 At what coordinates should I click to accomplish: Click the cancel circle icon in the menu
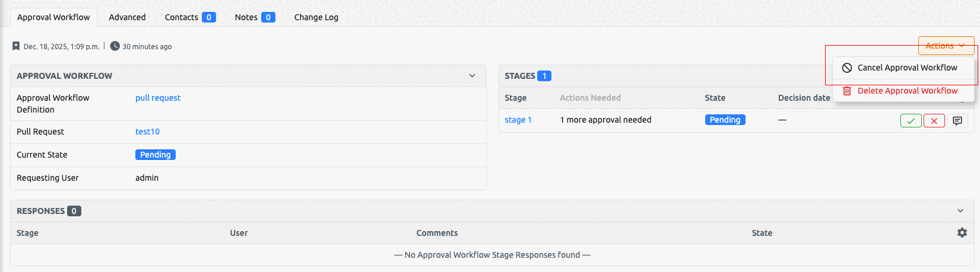point(847,68)
